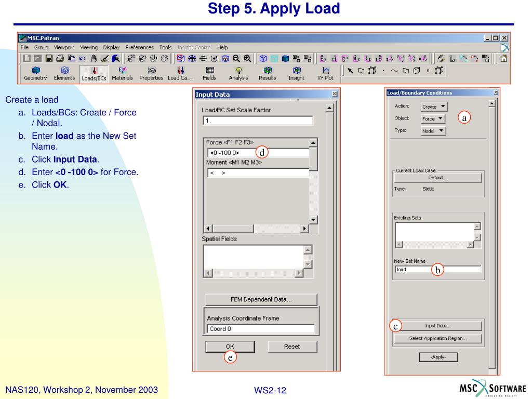This screenshot has width=532, height=399.
Task: Open the Materials application
Action: (x=122, y=74)
